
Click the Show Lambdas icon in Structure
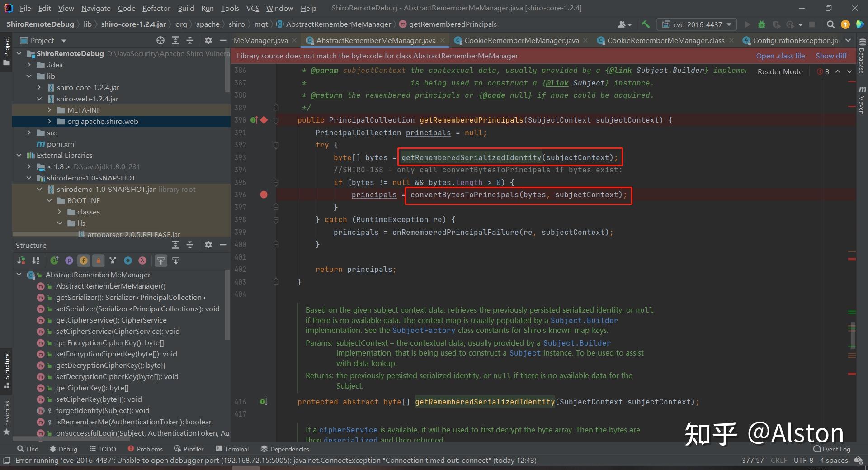coord(142,261)
